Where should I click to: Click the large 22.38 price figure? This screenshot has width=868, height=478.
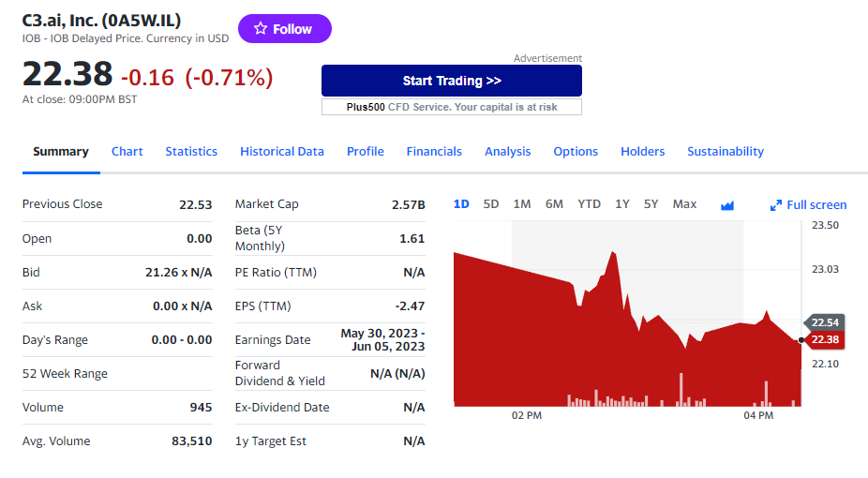pos(67,74)
